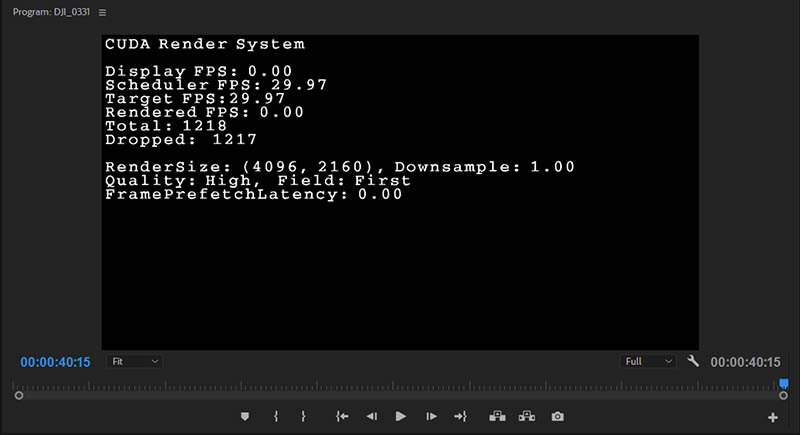
Task: Click the Extract button
Action: 527,417
